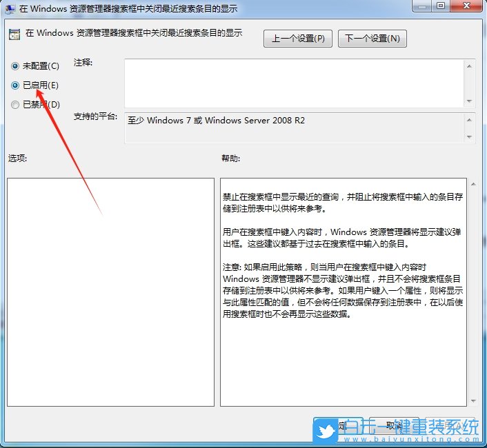This screenshot has width=487, height=448.
Task: Click the '支持的平台:' label
Action: point(95,116)
